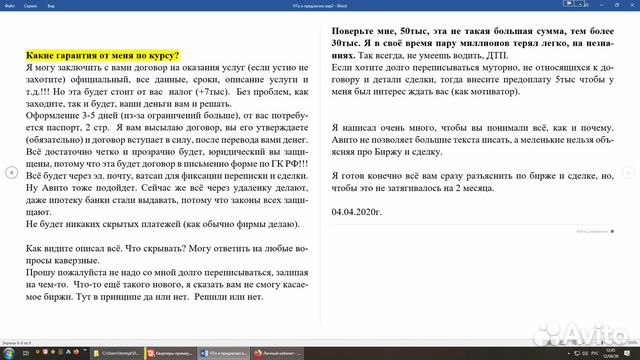Image resolution: width=640 pixels, height=360 pixels.
Task: Switch the РУС input language indicator
Action: tap(595, 353)
